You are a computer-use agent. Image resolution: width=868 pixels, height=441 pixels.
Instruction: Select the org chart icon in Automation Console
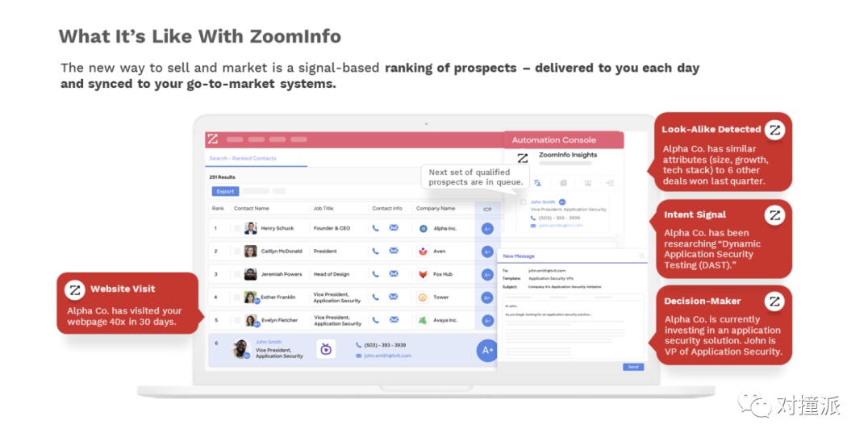click(x=610, y=182)
